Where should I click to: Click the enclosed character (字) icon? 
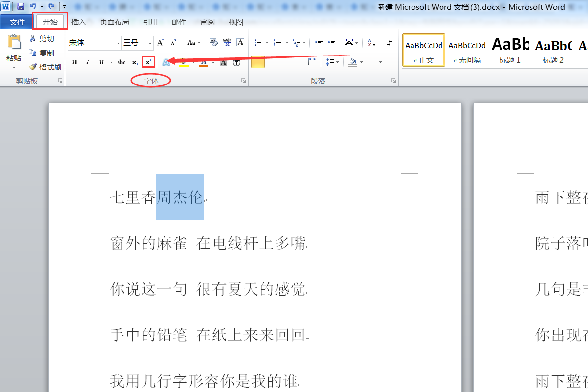pos(236,62)
